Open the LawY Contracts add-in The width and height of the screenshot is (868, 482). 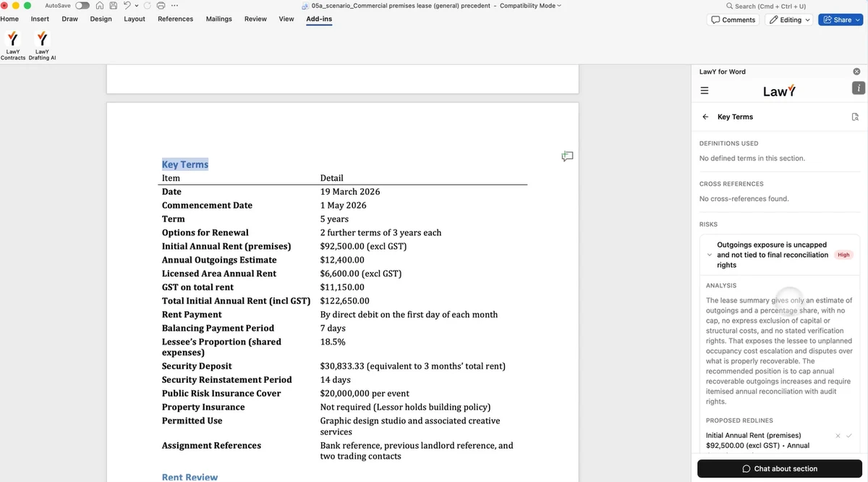[x=12, y=45]
